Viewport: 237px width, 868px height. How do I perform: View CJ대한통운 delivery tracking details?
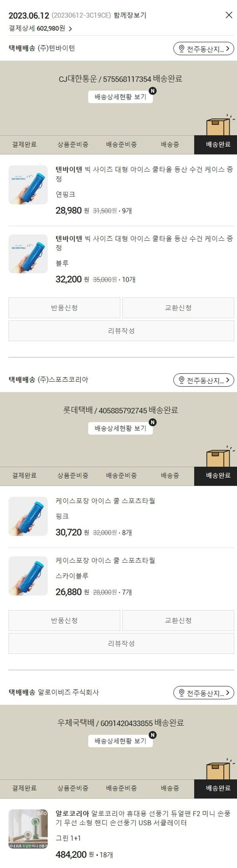click(x=120, y=97)
